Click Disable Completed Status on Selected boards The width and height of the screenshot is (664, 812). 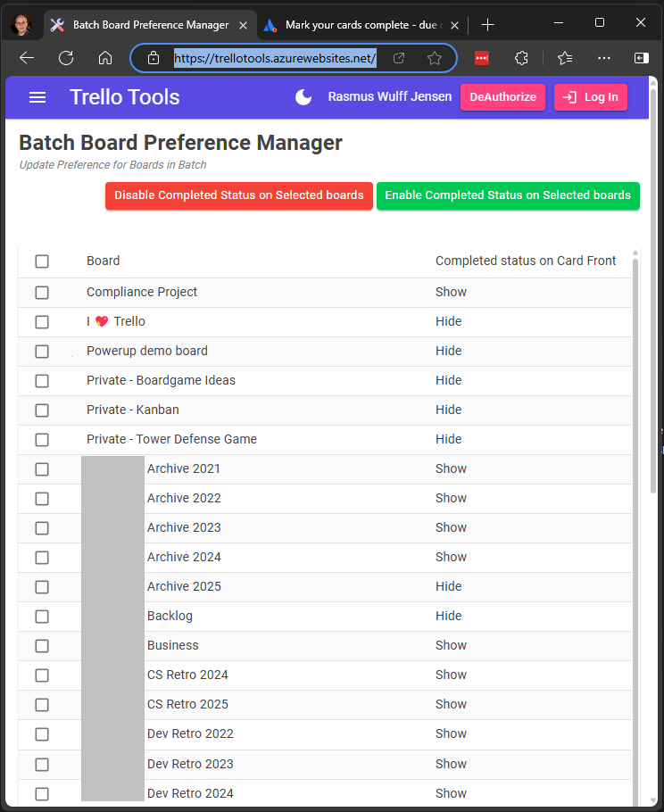(239, 195)
